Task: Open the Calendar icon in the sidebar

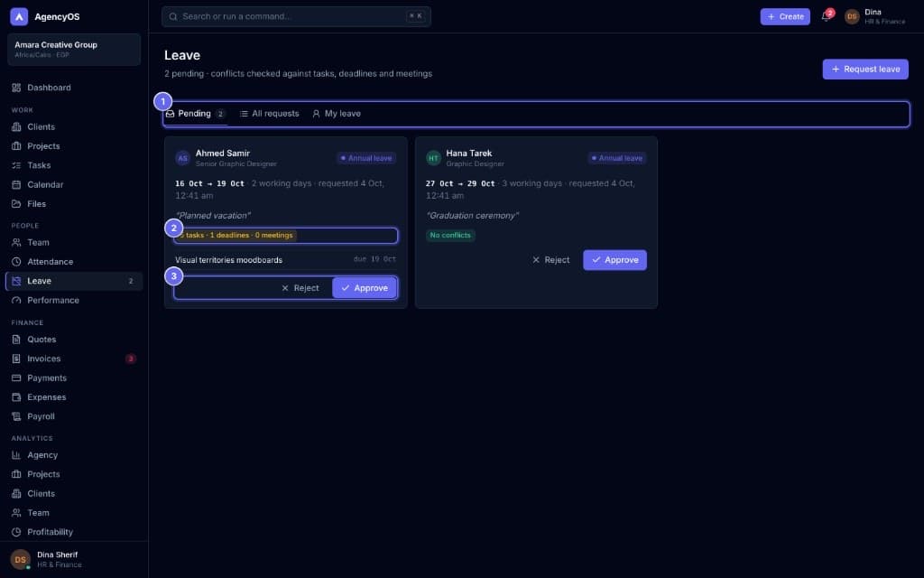Action: pos(16,184)
